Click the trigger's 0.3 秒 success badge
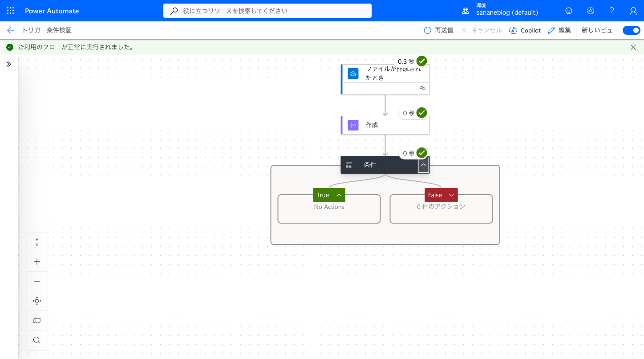 click(x=412, y=61)
